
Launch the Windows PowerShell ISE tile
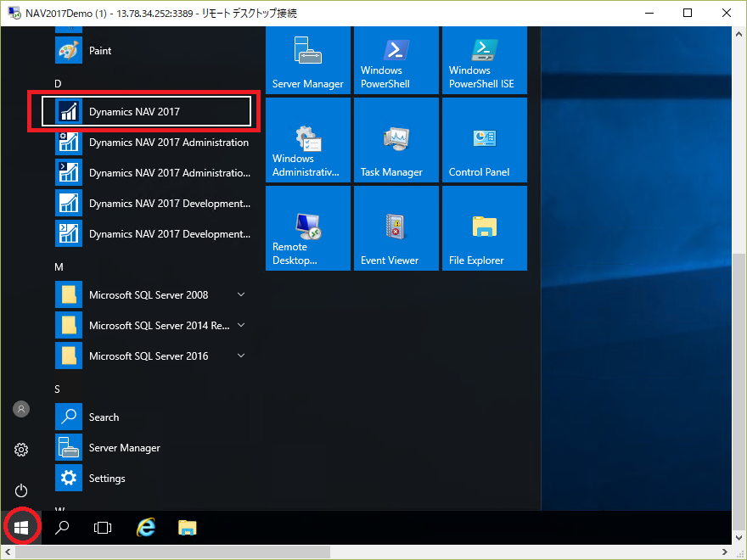(485, 60)
